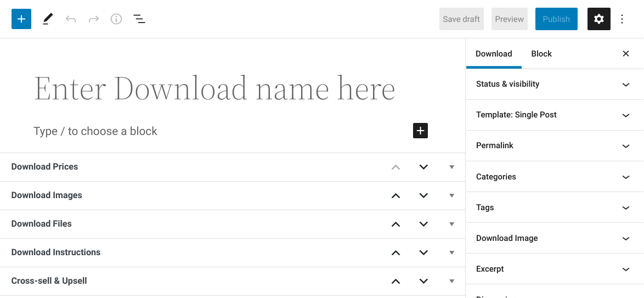Switch to the Block tab
Image resolution: width=644 pixels, height=298 pixels.
[541, 54]
